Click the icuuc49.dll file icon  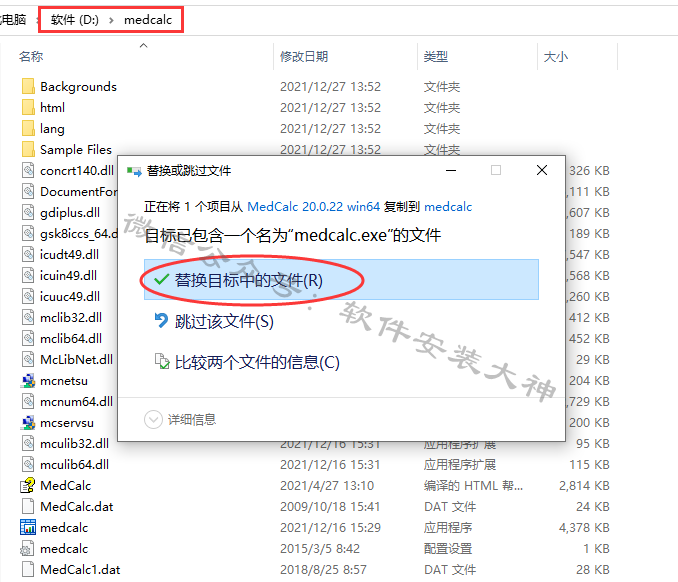(28, 297)
